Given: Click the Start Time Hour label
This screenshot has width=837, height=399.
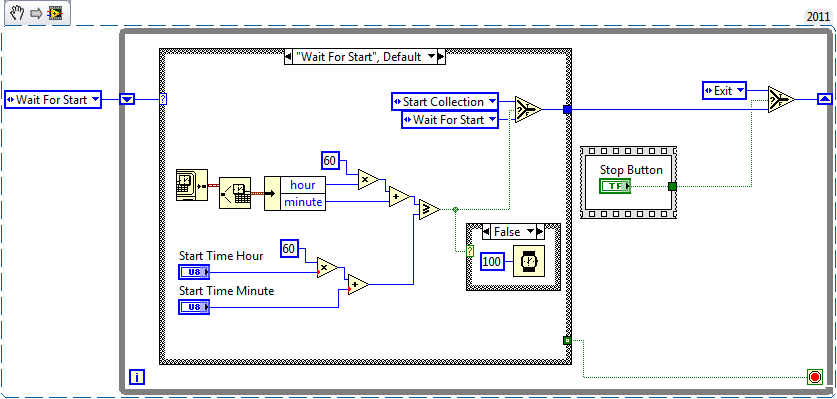Looking at the screenshot, I should (221, 256).
